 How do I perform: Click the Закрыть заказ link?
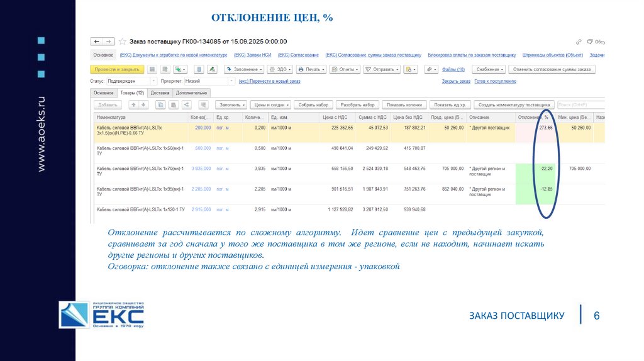pos(456,81)
